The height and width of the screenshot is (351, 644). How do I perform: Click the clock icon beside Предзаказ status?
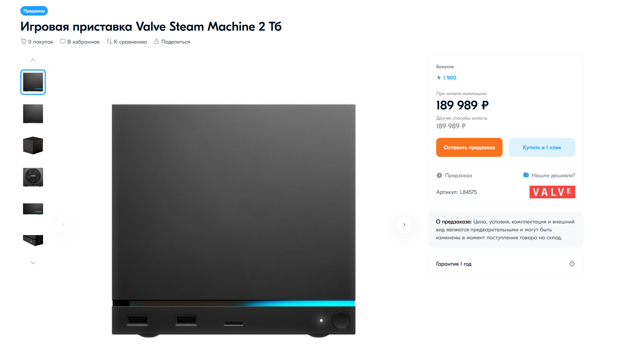click(x=439, y=175)
